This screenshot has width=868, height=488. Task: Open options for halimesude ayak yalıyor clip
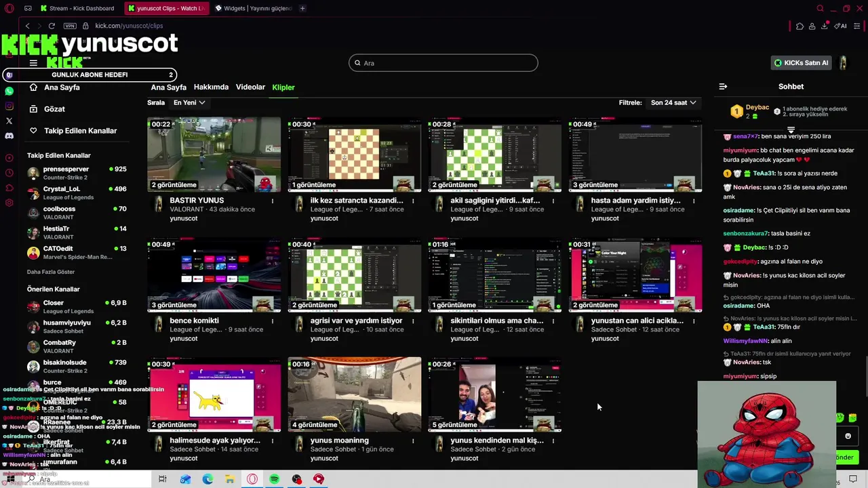pyautogui.click(x=273, y=441)
